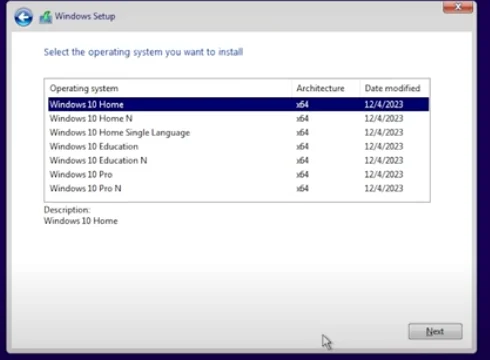Image resolution: width=490 pixels, height=360 pixels.
Task: Go back using the blue arrow button
Action: [x=23, y=17]
